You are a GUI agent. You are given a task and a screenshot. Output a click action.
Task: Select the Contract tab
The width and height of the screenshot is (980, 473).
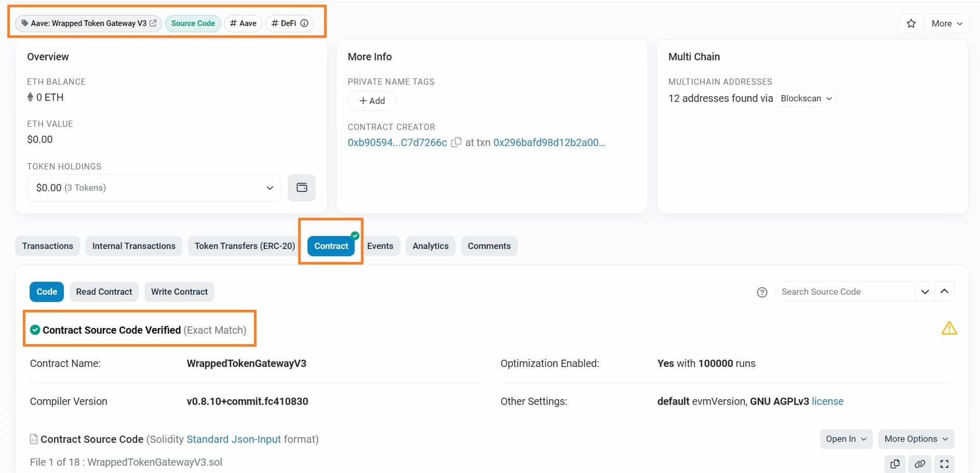click(331, 246)
